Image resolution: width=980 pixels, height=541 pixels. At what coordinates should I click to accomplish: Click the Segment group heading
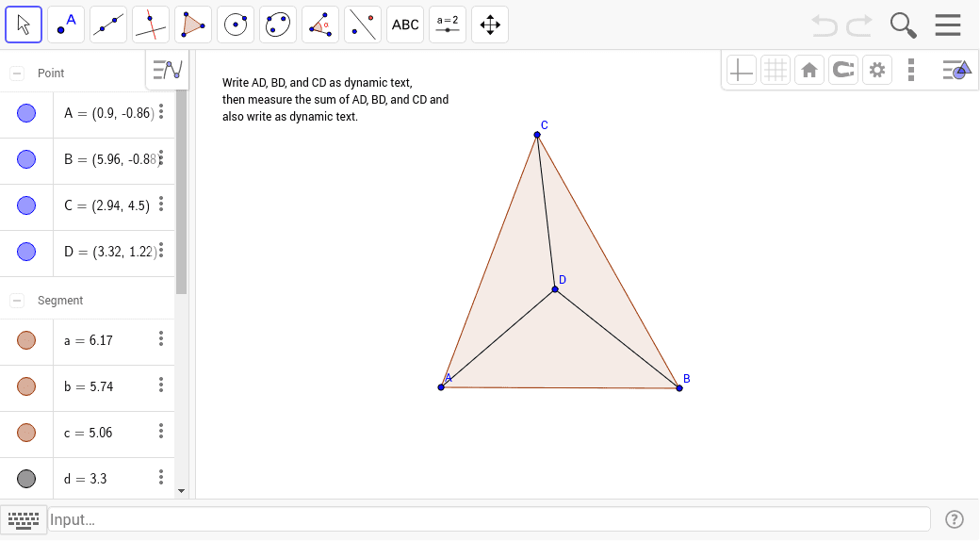coord(60,301)
